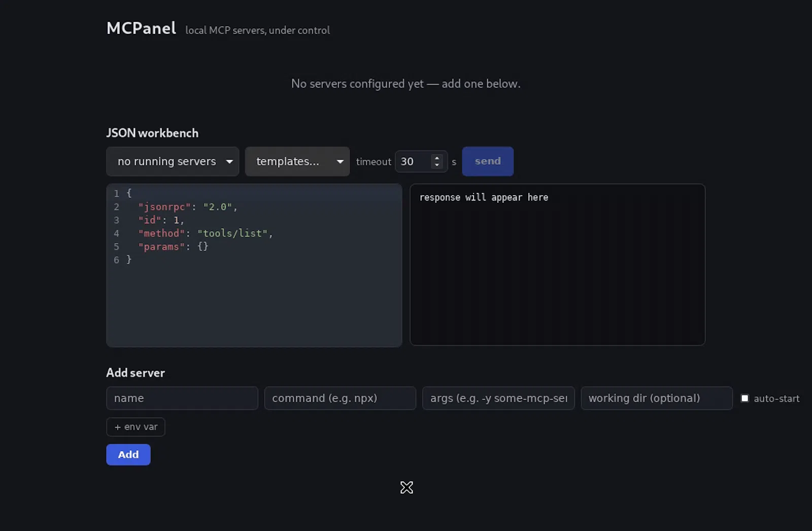This screenshot has width=812, height=531.
Task: Click the 'Add server' heading
Action: pos(136,373)
